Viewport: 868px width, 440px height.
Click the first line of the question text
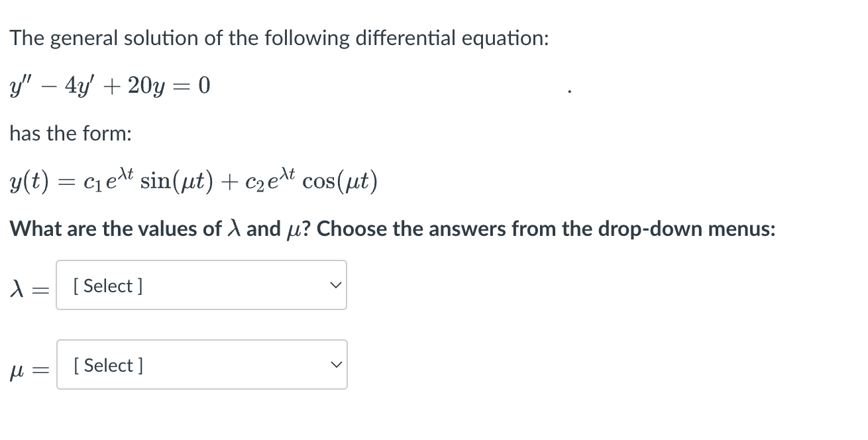(278, 38)
